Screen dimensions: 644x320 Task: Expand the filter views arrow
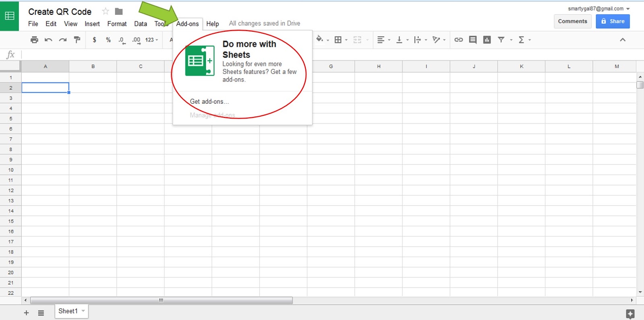pos(511,40)
